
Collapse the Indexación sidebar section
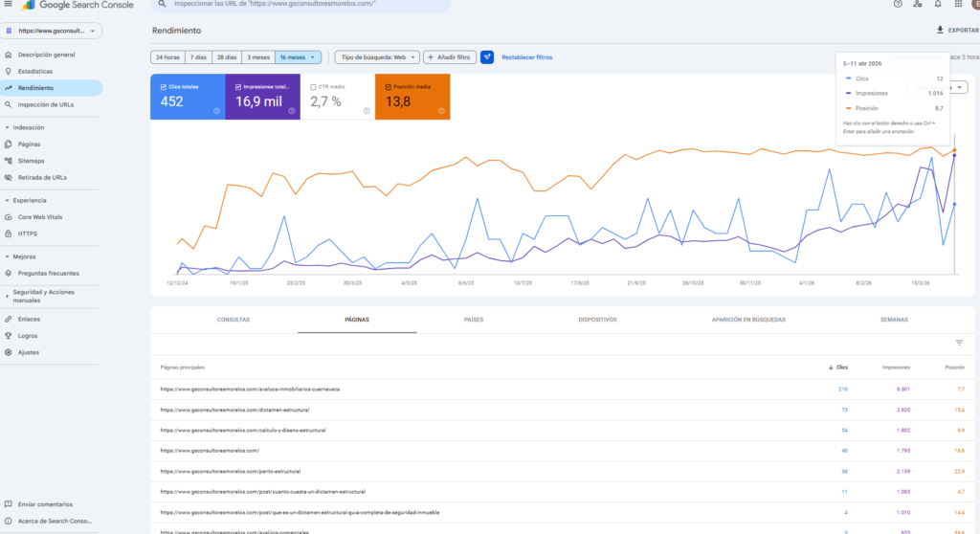8,127
